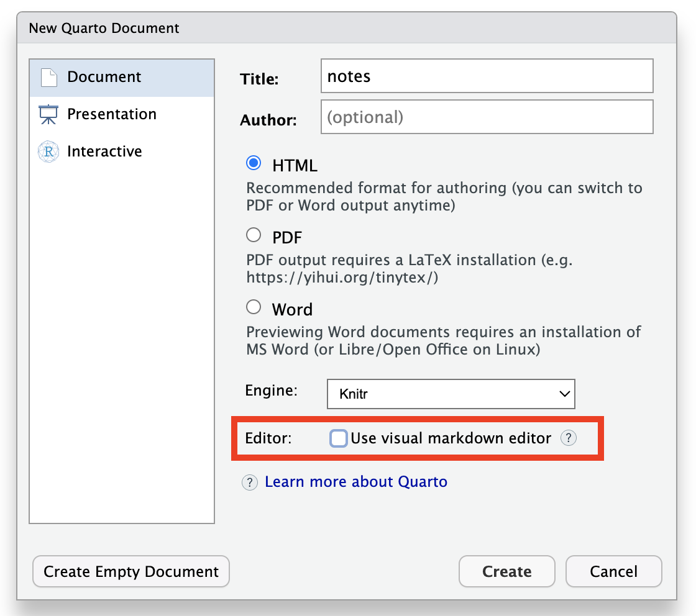
Task: Click the Create Empty Document button
Action: click(131, 571)
